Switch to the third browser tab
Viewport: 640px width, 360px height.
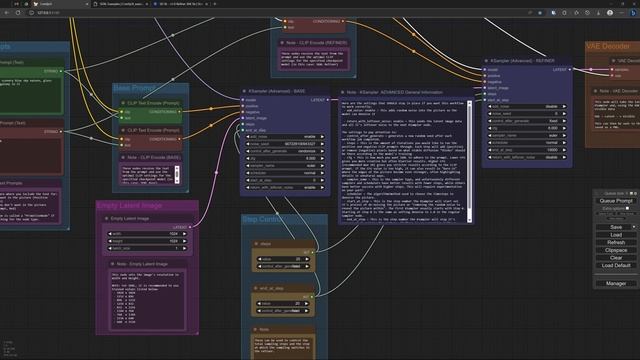[180, 4]
